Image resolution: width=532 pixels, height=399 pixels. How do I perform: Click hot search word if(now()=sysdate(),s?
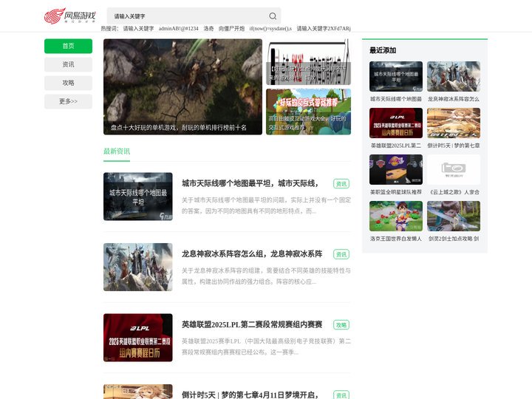tap(270, 29)
